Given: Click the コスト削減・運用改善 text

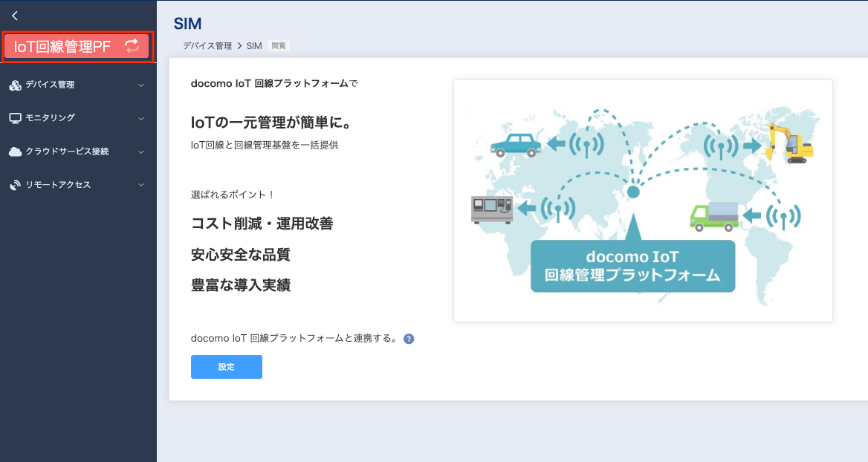Looking at the screenshot, I should point(262,224).
